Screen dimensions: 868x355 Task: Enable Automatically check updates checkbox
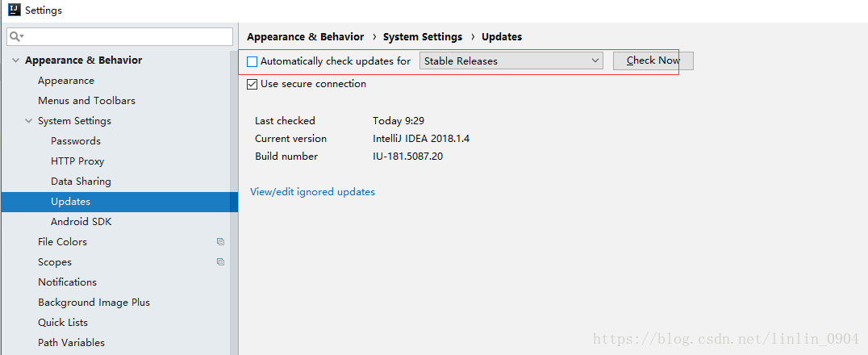coord(252,61)
